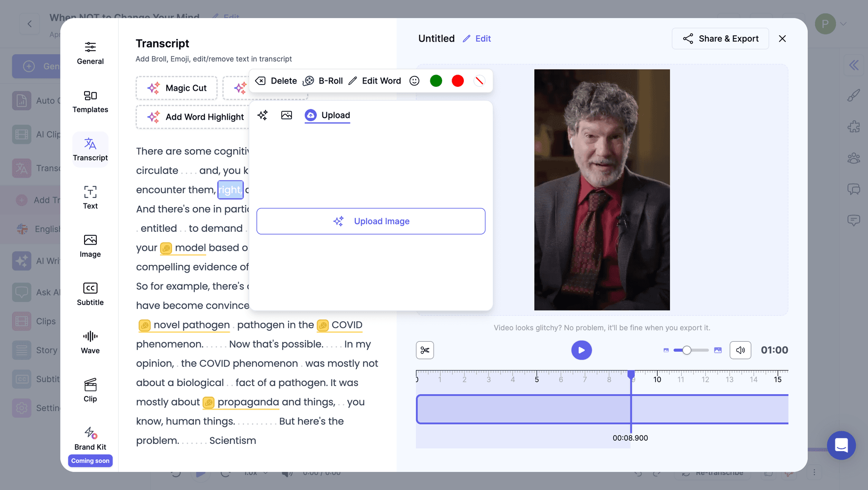868x490 pixels.
Task: Open the Subtitle panel in sidebar
Action: pyautogui.click(x=90, y=294)
